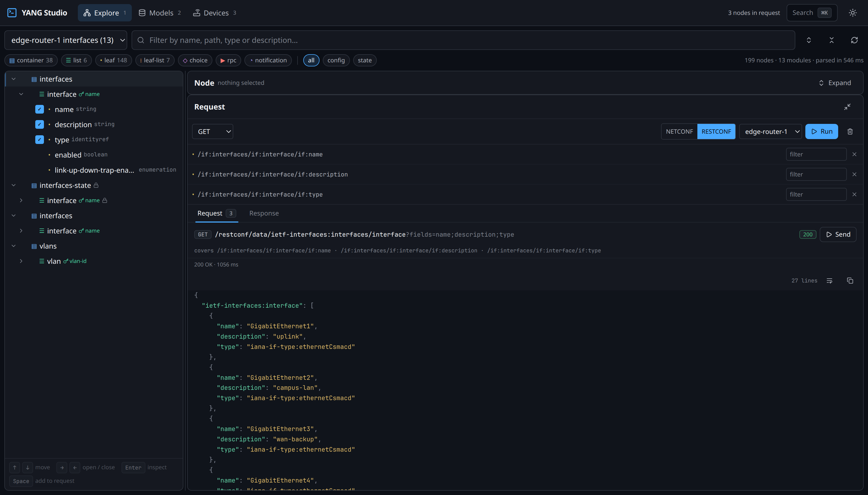Toggle the leaf 148 type filter

point(114,60)
